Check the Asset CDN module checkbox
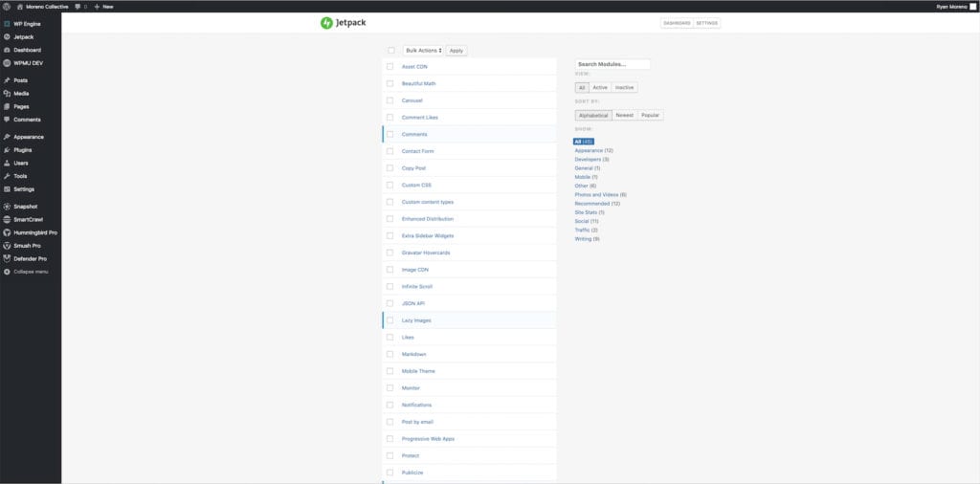Screen dimensions: 980x484 click(x=390, y=66)
